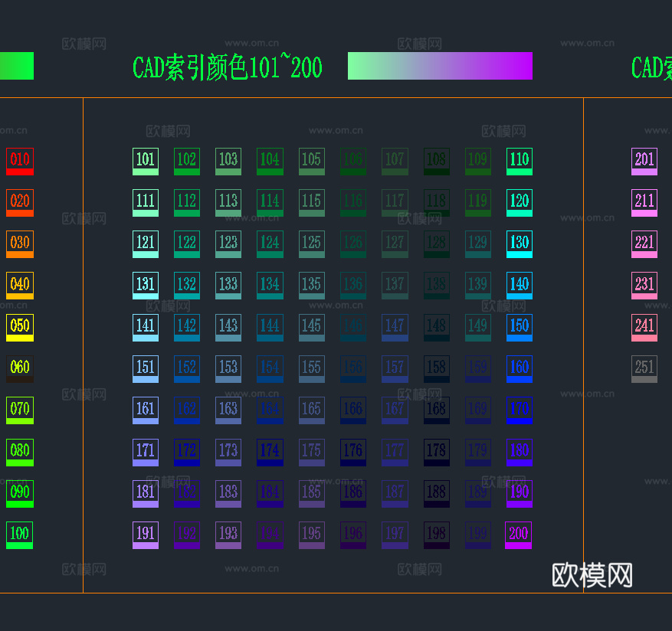672x631 pixels.
Task: Click the green-to-purple gradient bar
Action: point(440,66)
